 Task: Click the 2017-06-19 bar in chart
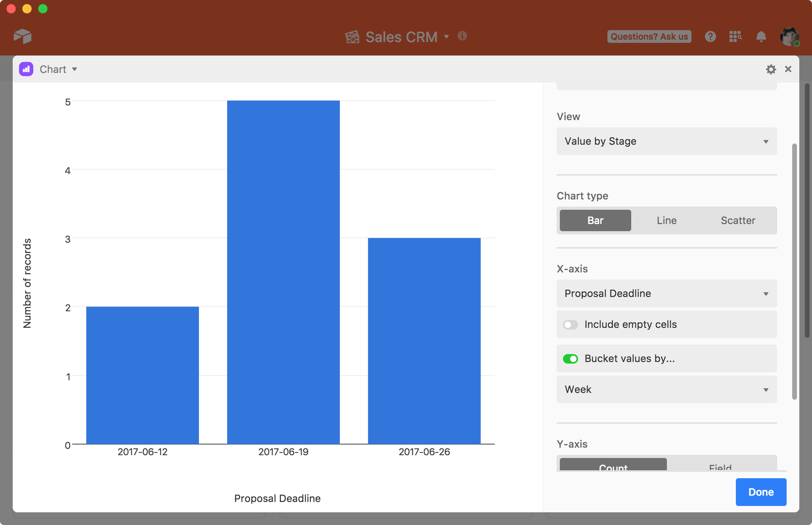(283, 272)
